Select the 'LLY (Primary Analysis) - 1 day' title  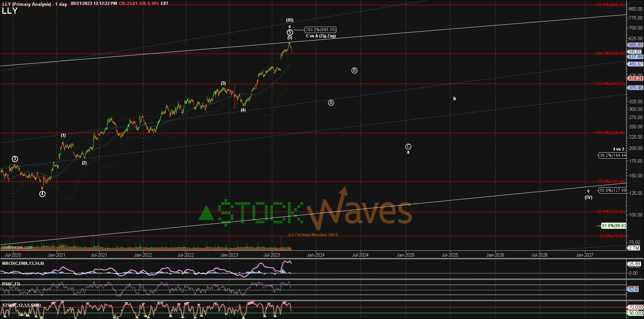coord(35,4)
